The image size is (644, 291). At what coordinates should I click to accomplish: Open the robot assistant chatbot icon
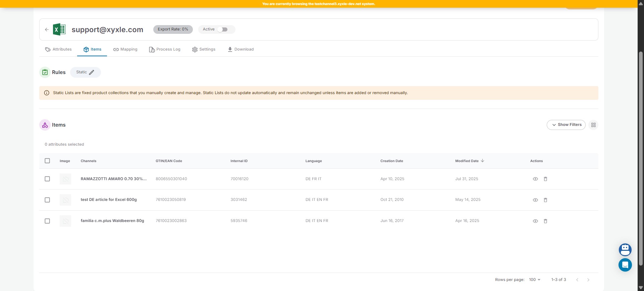coord(625,249)
